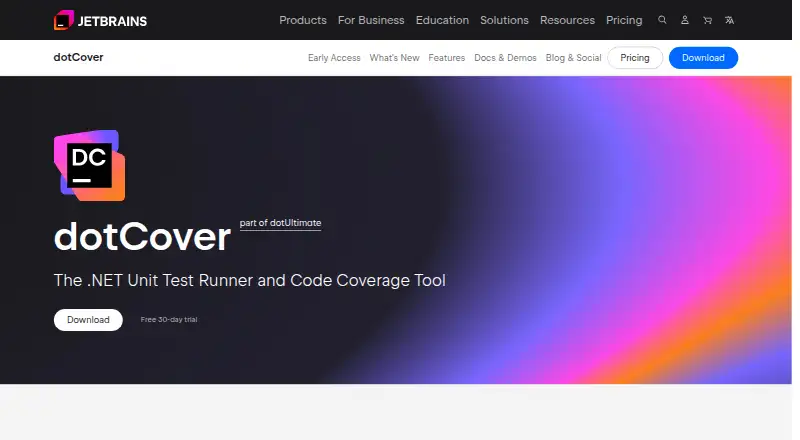This screenshot has width=800, height=440.
Task: Click the large dotCover heading
Action: point(142,237)
